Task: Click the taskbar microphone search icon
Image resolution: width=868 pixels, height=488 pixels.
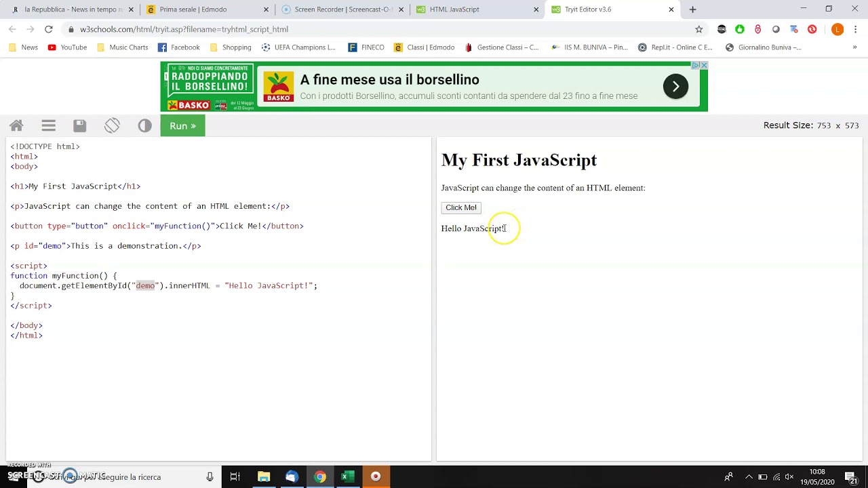Action: (210, 477)
